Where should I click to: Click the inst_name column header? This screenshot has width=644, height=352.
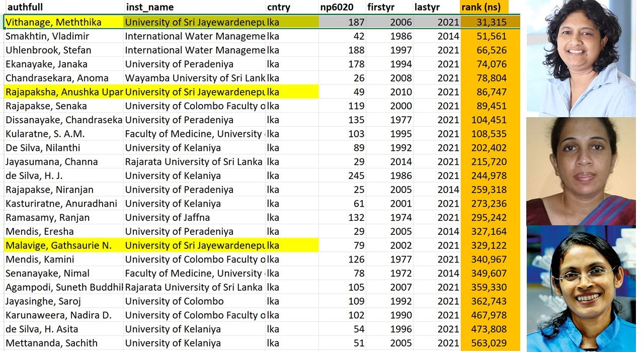[x=194, y=7]
